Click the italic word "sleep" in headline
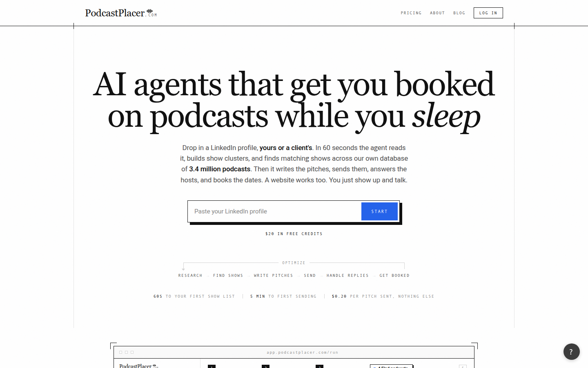Viewport: 588px width, 368px height. (x=446, y=117)
